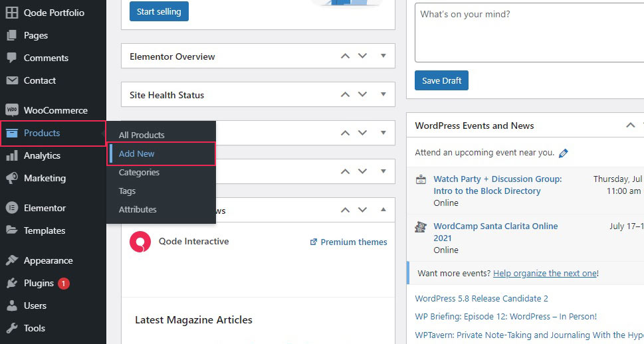Expand the panel beside All Products submenu
The height and width of the screenshot is (344, 644).
383,133
